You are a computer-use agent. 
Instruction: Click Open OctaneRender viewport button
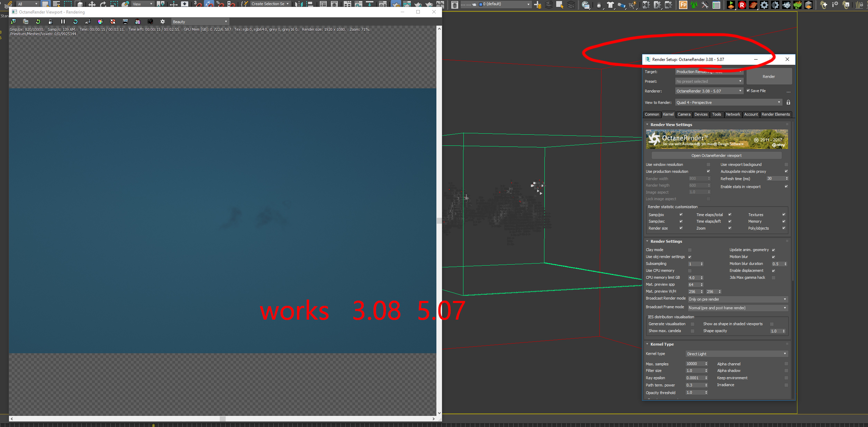point(716,155)
